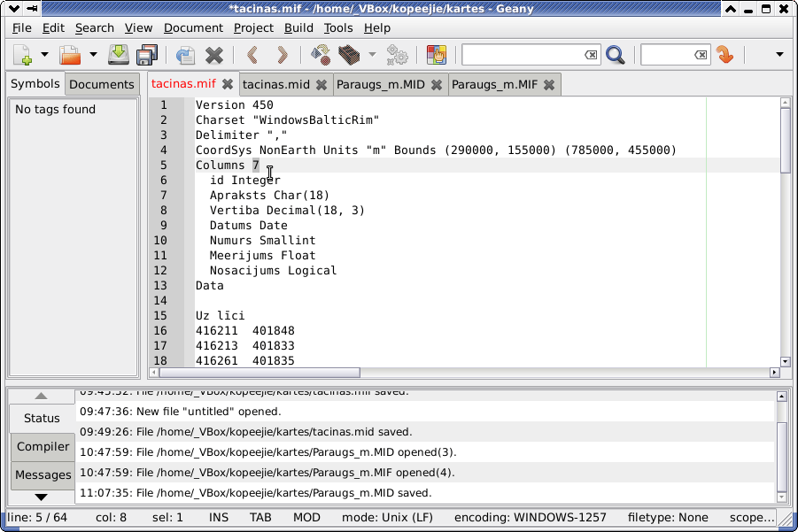
Task: Select the Paraugs_m.MIF editor tab
Action: (x=495, y=84)
